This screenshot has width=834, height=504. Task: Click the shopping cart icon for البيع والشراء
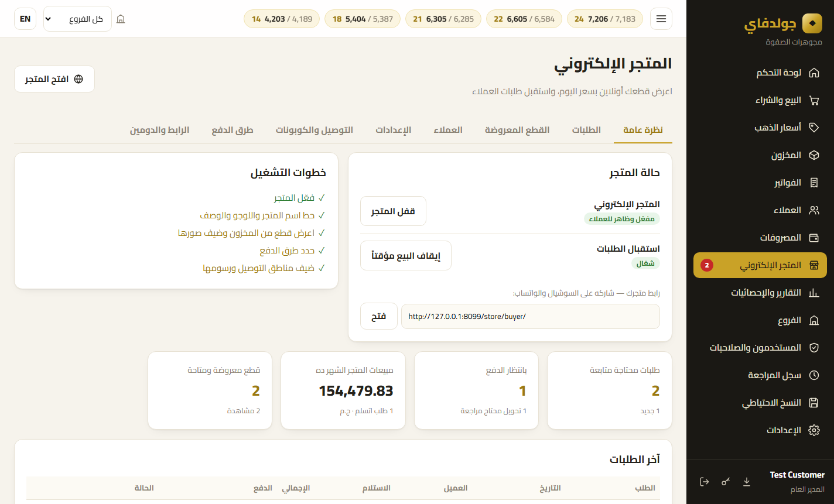(x=814, y=100)
